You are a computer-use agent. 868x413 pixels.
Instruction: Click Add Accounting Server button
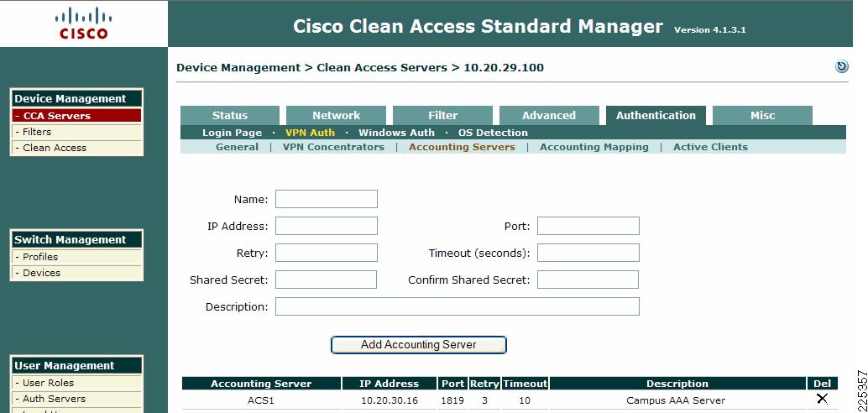pyautogui.click(x=419, y=344)
